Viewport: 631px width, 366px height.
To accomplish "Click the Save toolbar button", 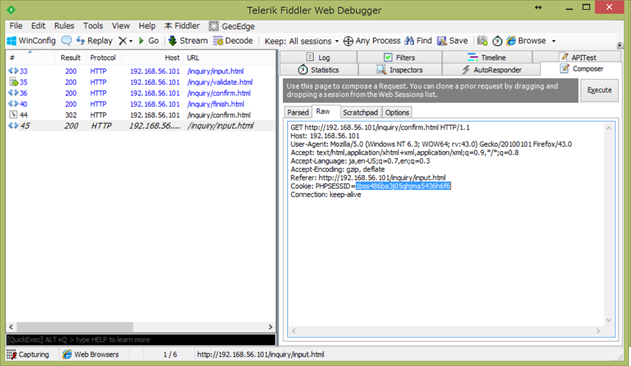I will pyautogui.click(x=452, y=41).
